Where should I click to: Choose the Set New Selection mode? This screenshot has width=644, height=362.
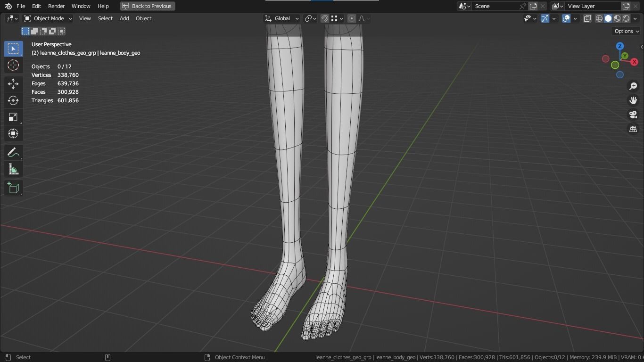(25, 31)
